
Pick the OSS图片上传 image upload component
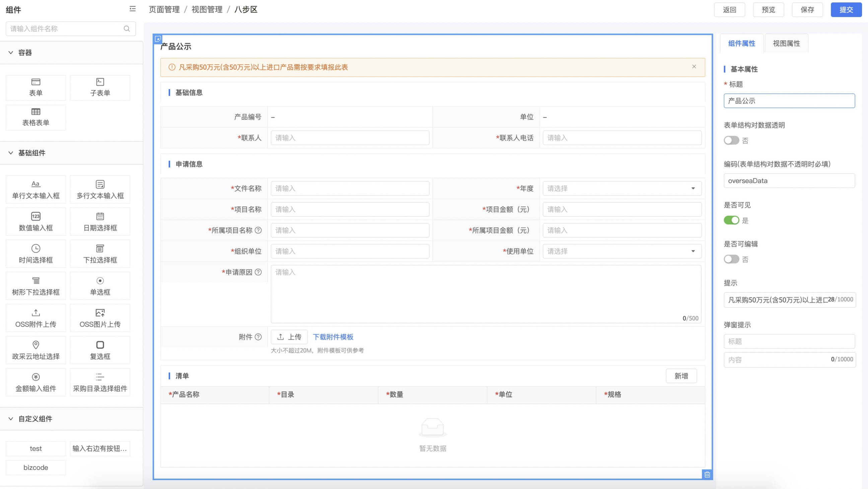coord(100,318)
